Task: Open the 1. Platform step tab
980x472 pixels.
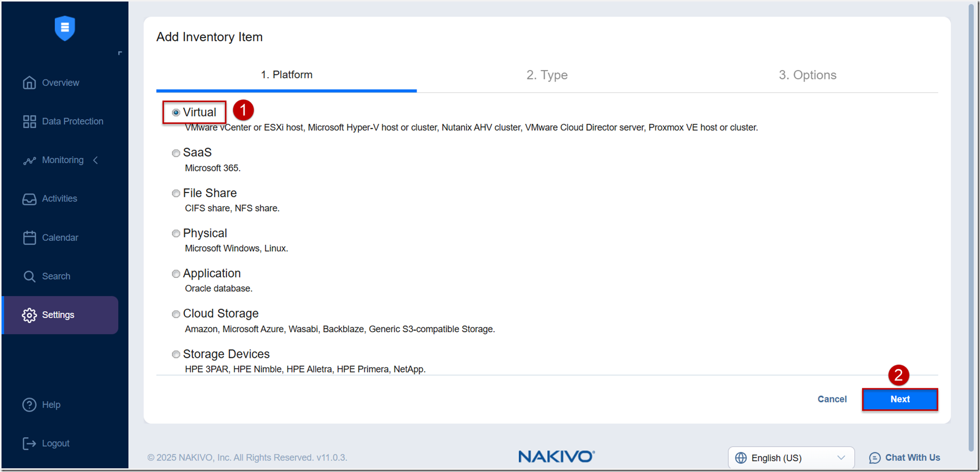Action: tap(287, 75)
